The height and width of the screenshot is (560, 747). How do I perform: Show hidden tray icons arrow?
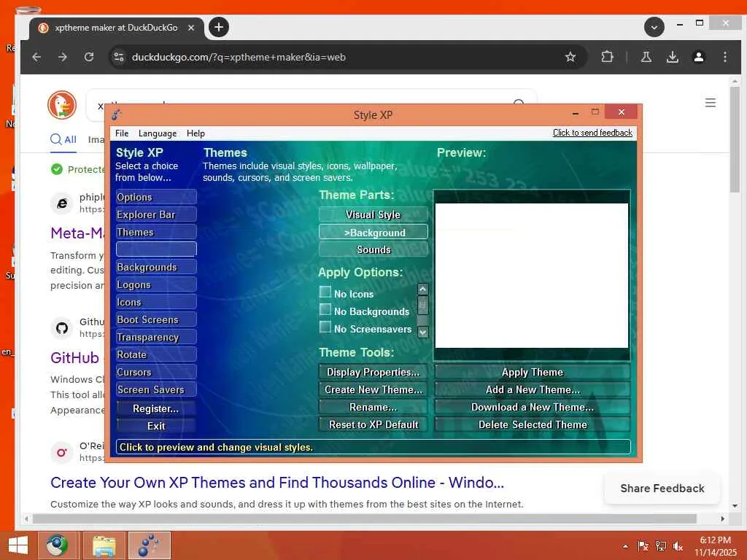(625, 546)
